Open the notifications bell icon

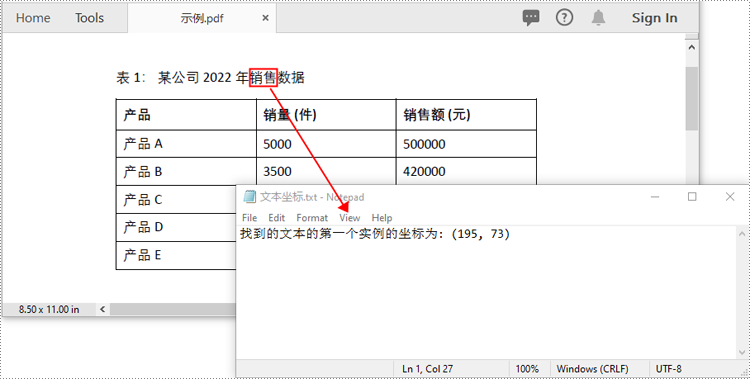click(x=598, y=18)
